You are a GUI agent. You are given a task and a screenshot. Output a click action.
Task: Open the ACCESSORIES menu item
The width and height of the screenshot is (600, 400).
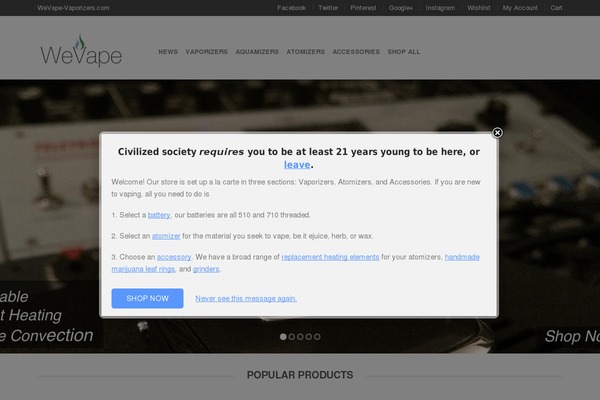[x=356, y=52]
